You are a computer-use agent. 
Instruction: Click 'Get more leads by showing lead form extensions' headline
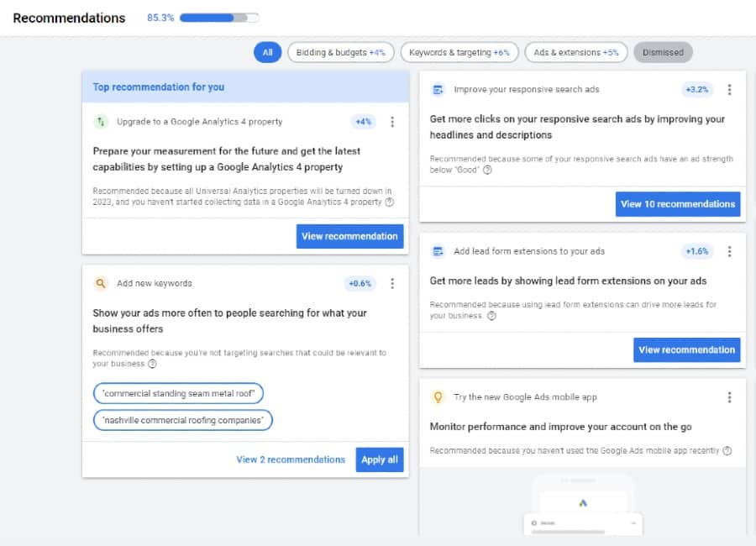[568, 281]
